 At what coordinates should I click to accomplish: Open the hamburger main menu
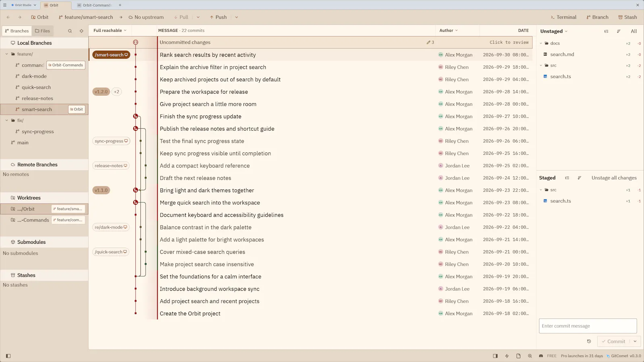[x=5, y=5]
